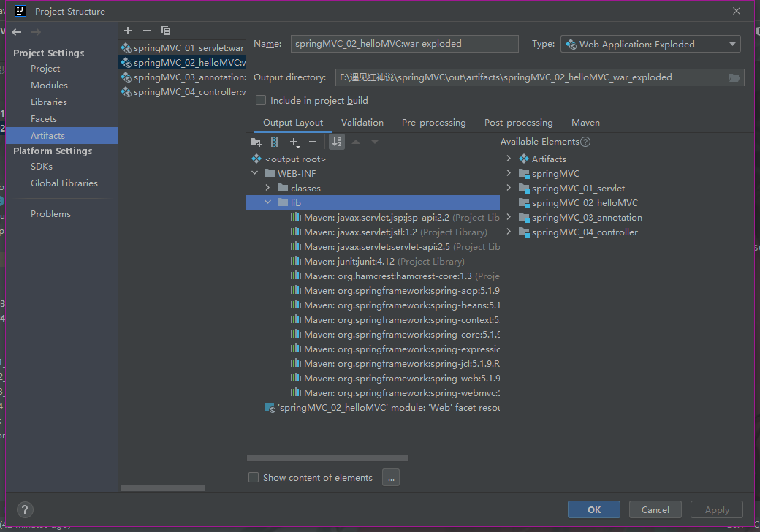Switch to the Validation tab
This screenshot has height=532, width=760.
point(362,123)
